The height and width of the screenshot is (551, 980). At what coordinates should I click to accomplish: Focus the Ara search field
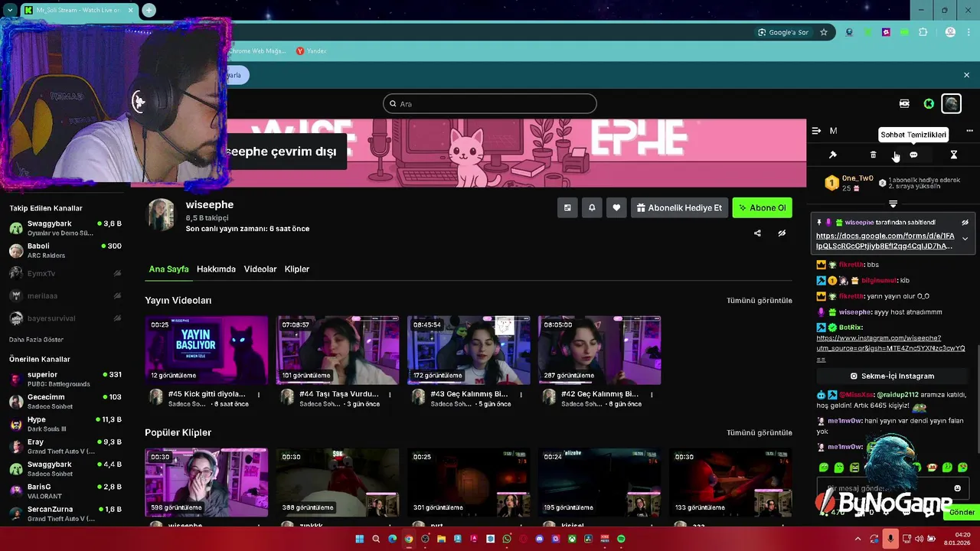(489, 103)
